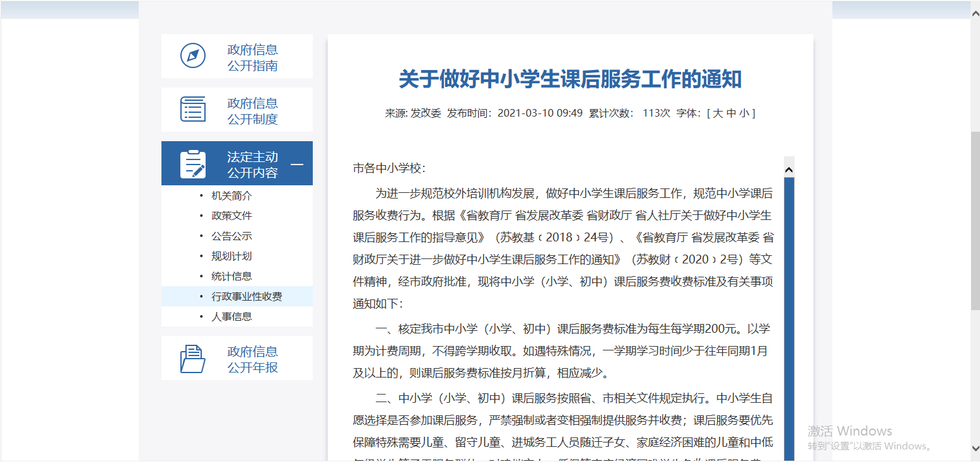Open 政策文件 in sidebar submenu
This screenshot has height=462, width=980.
click(231, 216)
